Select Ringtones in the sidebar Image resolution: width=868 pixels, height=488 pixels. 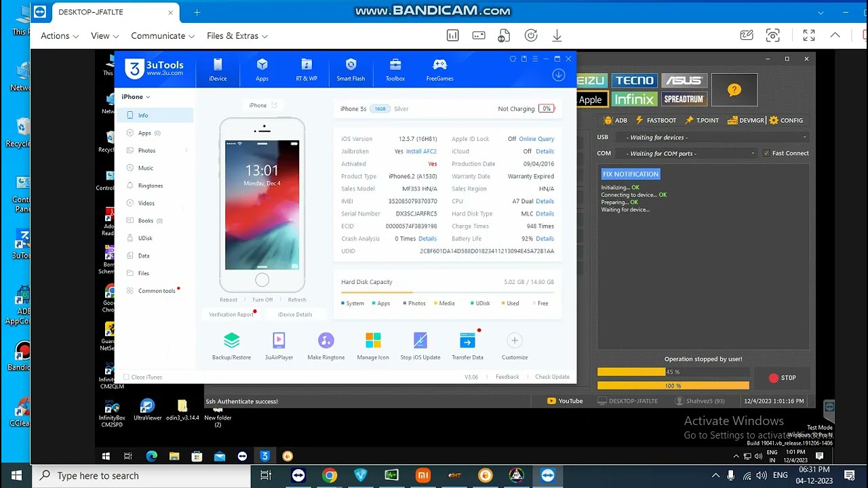pos(155,186)
